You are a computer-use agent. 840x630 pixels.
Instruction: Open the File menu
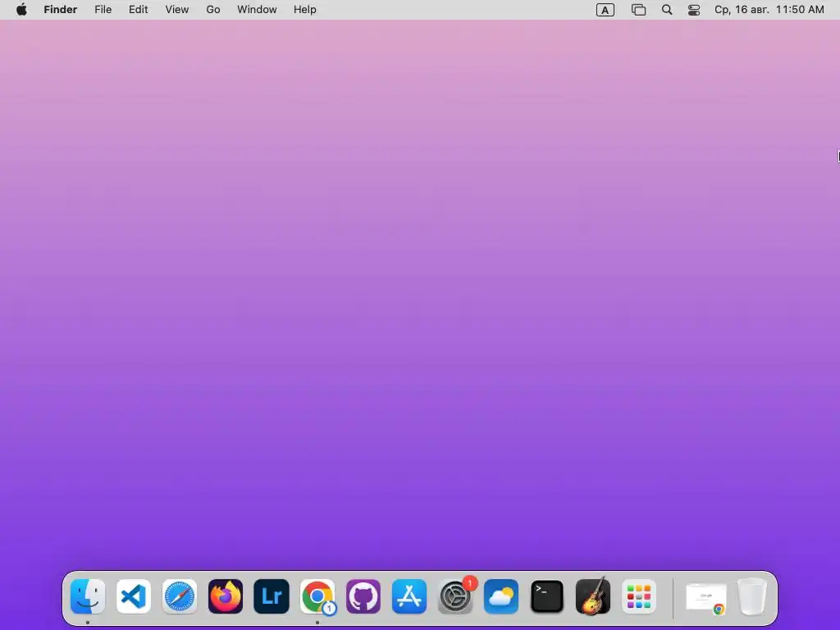coord(103,10)
